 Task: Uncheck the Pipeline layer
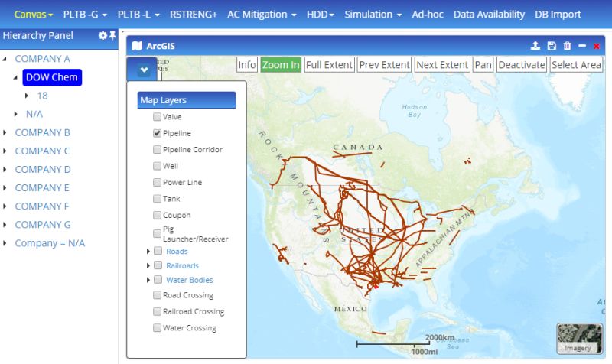tap(157, 133)
